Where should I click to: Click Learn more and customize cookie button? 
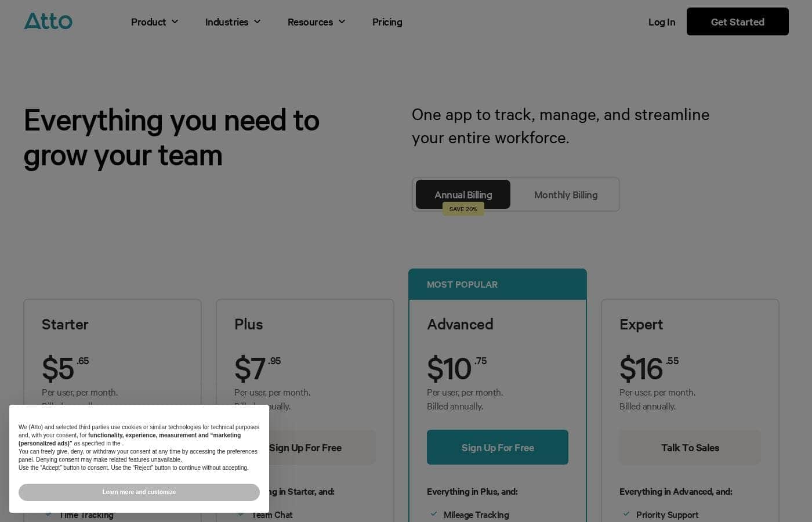tap(139, 492)
